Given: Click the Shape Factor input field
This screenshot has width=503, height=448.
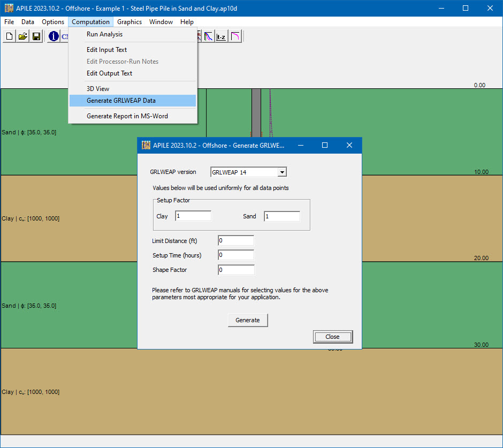Looking at the screenshot, I should click(235, 270).
